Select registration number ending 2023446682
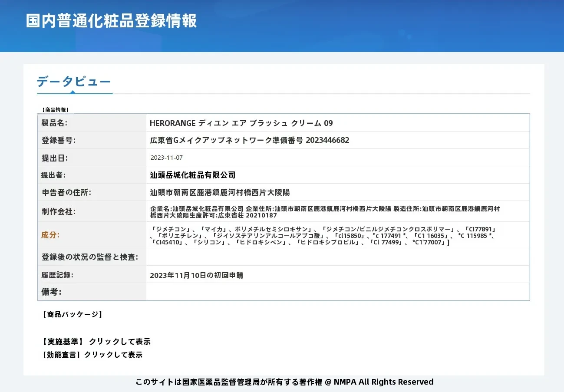Screen dimensions: 564x392 (250, 140)
